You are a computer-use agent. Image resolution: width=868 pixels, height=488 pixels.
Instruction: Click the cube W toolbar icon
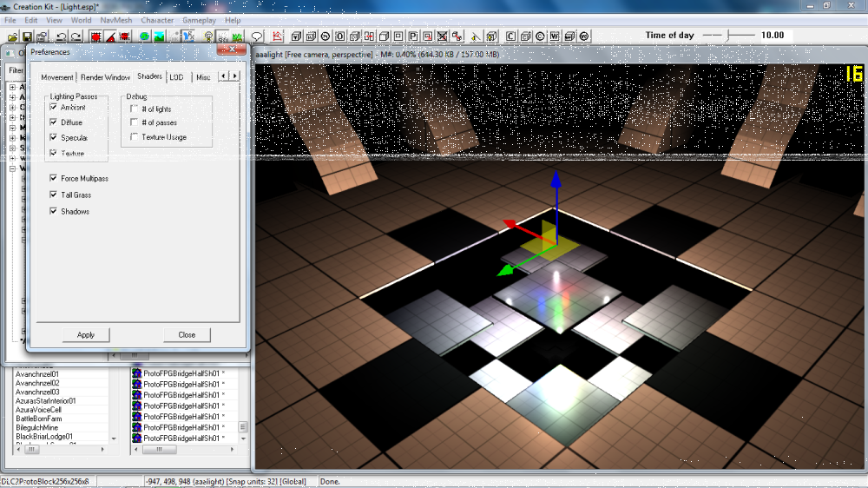click(569, 36)
